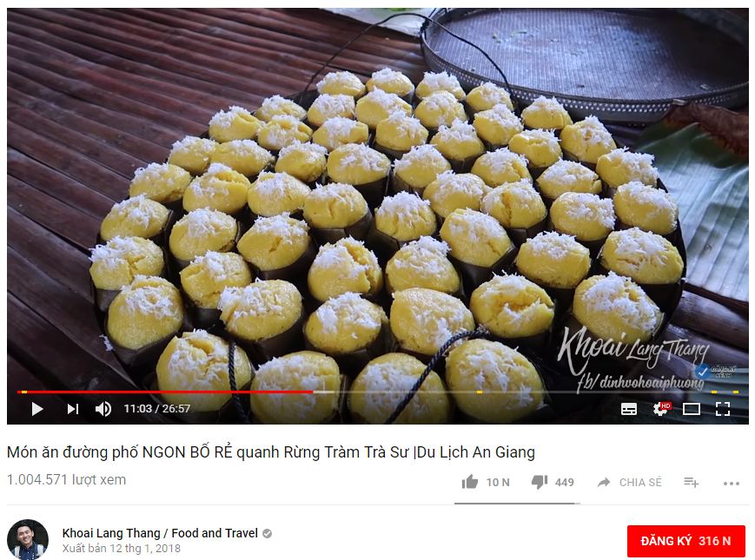
Task: Click the video title text
Action: point(270,452)
